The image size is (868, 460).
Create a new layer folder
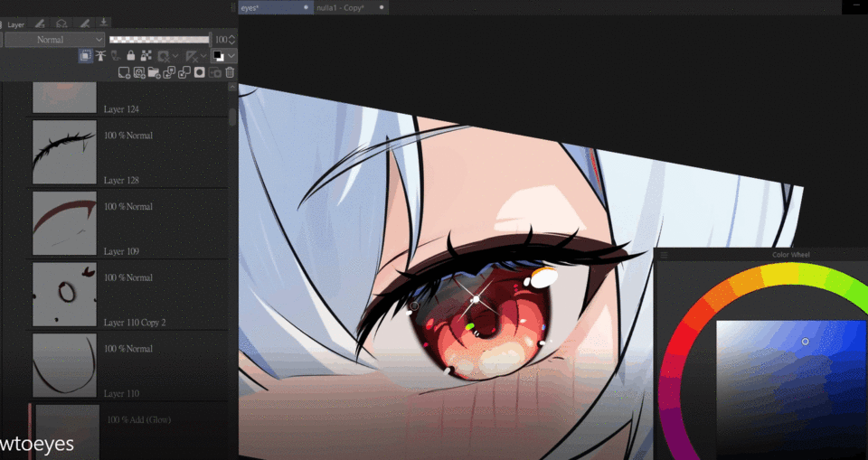pos(155,72)
